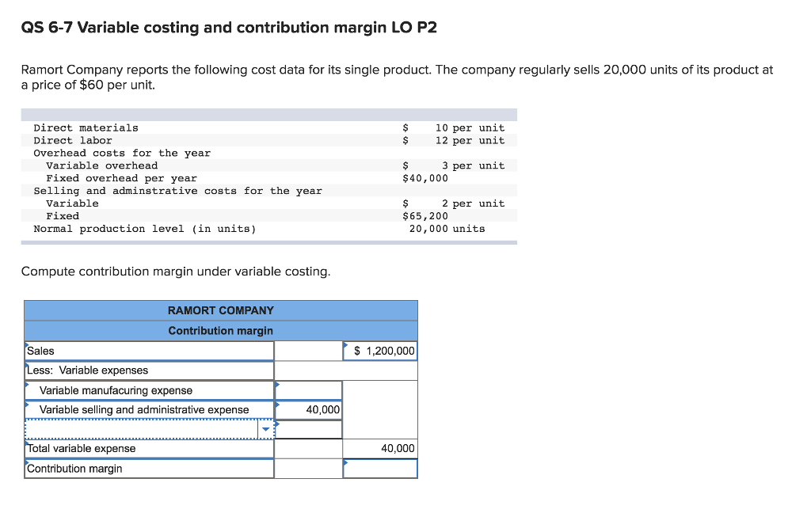Click the marker on the Contribution margin answer cell
The width and height of the screenshot is (811, 532).
click(x=345, y=464)
